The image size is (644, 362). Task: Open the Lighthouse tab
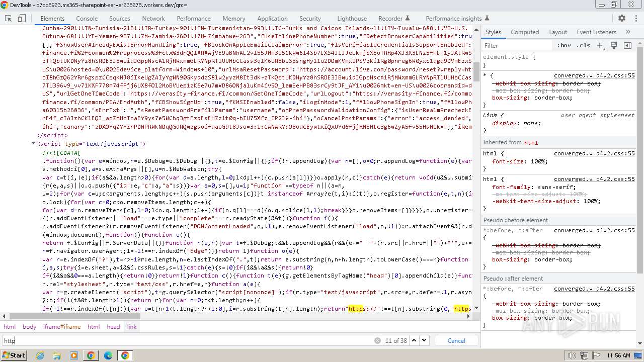pyautogui.click(x=352, y=19)
